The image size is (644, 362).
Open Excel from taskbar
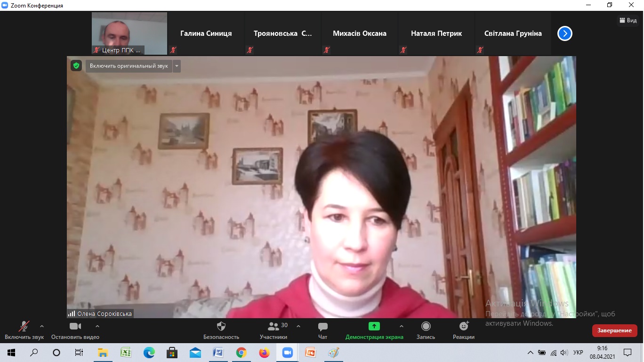(126, 353)
